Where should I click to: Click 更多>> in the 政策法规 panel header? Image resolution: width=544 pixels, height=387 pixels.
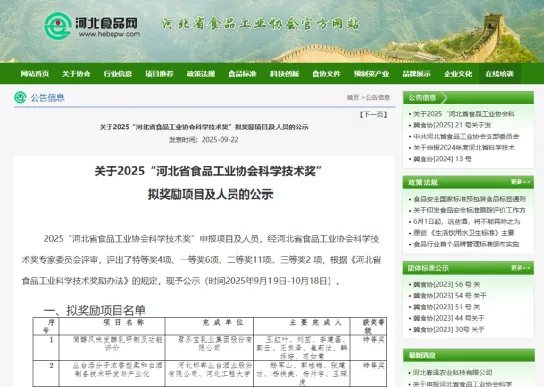coord(520,182)
